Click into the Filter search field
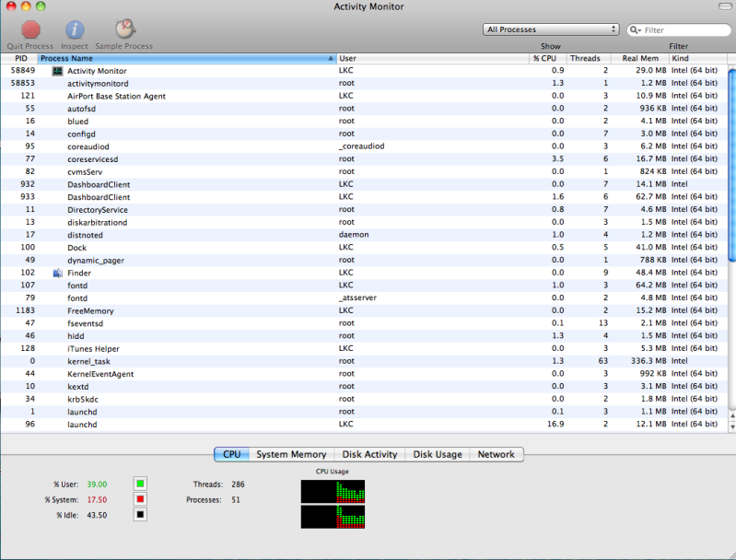The height and width of the screenshot is (560, 736). (x=679, y=30)
